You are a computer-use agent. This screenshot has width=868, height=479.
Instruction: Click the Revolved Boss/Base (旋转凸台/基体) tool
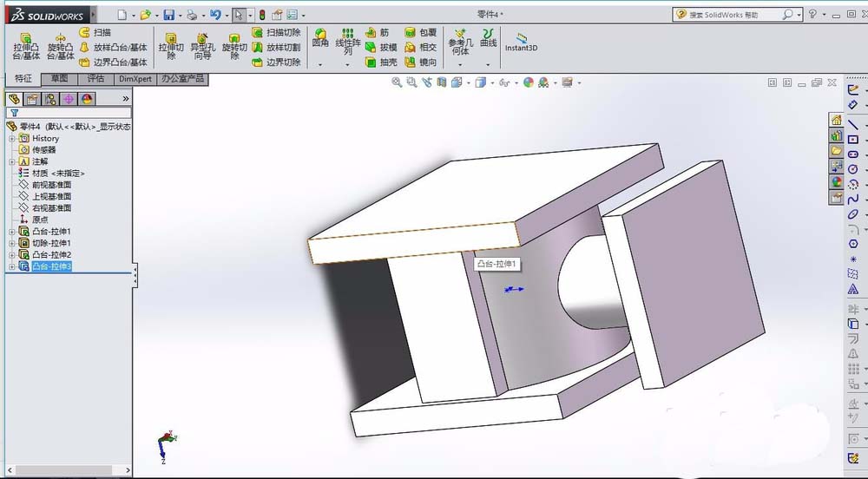(x=61, y=47)
